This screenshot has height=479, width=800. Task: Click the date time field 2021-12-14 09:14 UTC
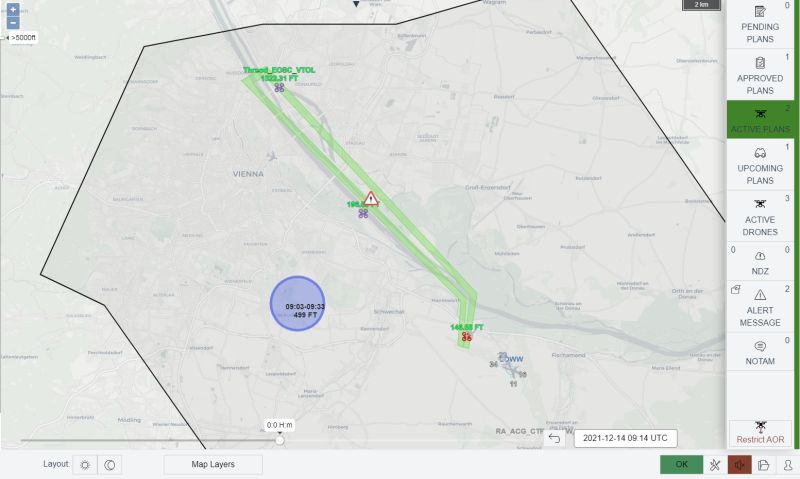pyautogui.click(x=625, y=438)
